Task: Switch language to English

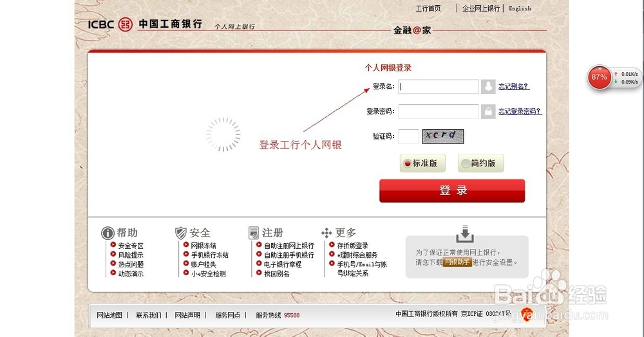Action: tap(520, 8)
